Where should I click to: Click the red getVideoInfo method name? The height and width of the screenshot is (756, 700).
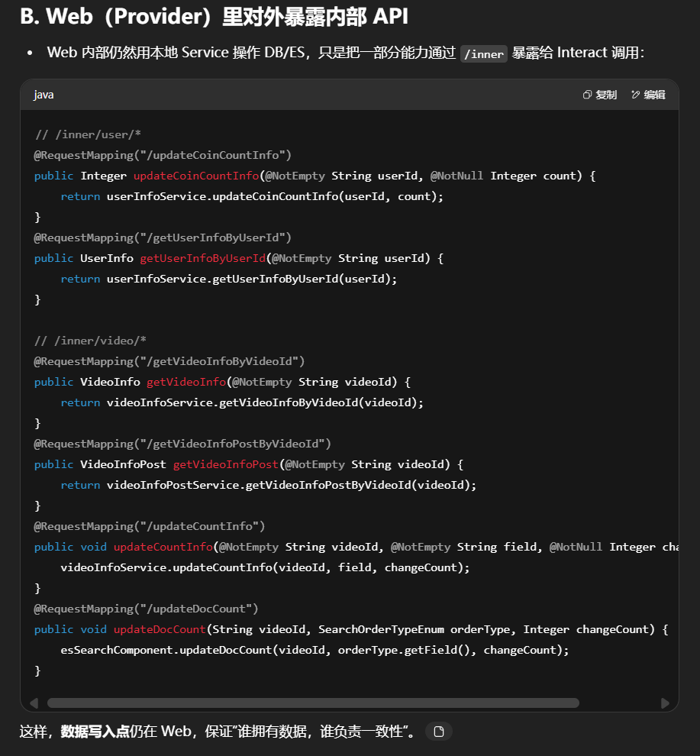coord(186,382)
